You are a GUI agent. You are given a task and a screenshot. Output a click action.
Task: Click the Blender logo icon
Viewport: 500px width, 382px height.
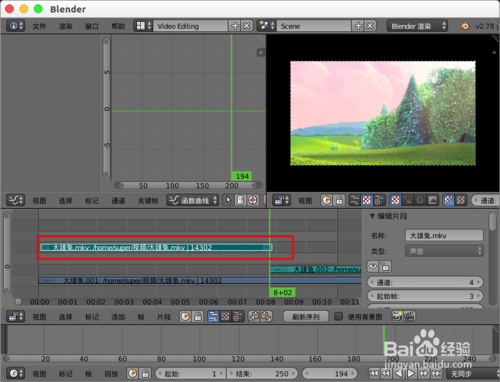464,26
